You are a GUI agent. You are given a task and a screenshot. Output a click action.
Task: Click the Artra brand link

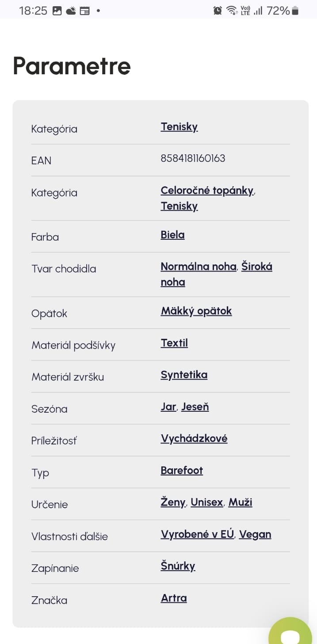click(174, 598)
